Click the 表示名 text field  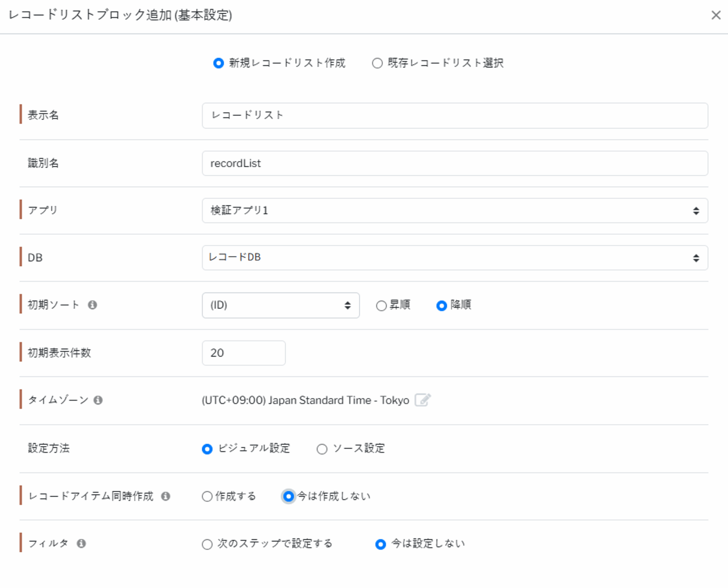point(455,115)
